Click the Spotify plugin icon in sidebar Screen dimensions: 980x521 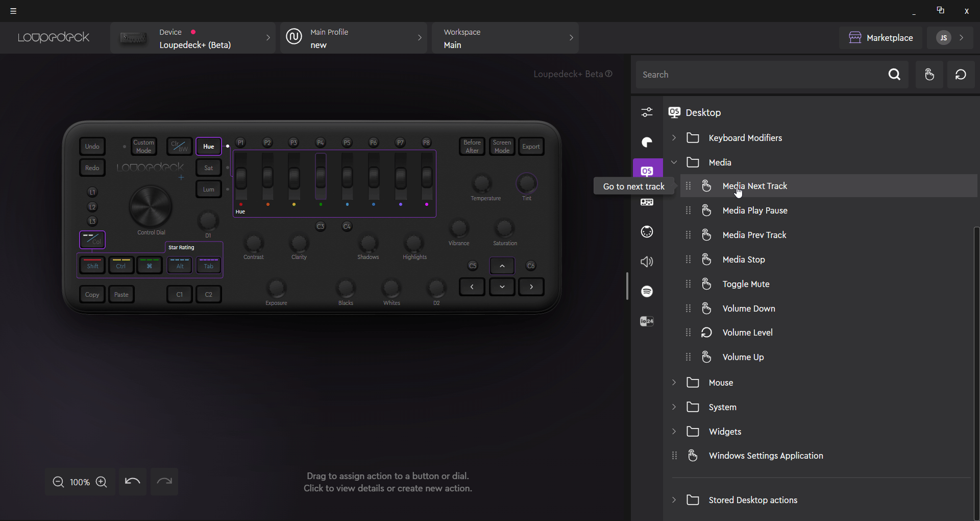647,291
